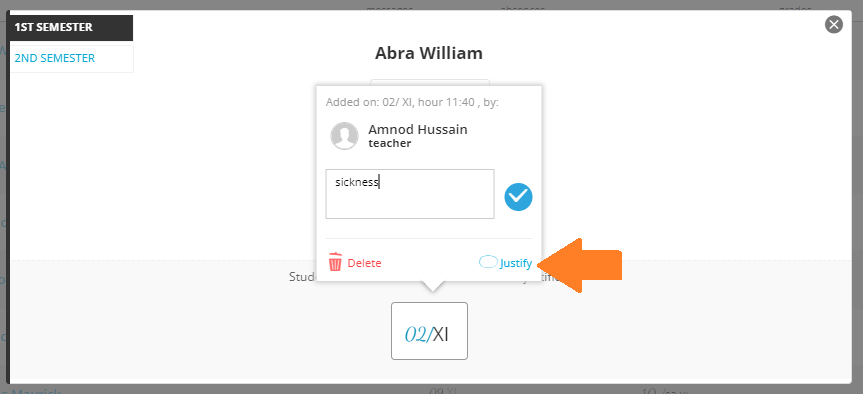863x394 pixels.
Task: Confirm the note with the blue checkmark
Action: point(518,197)
